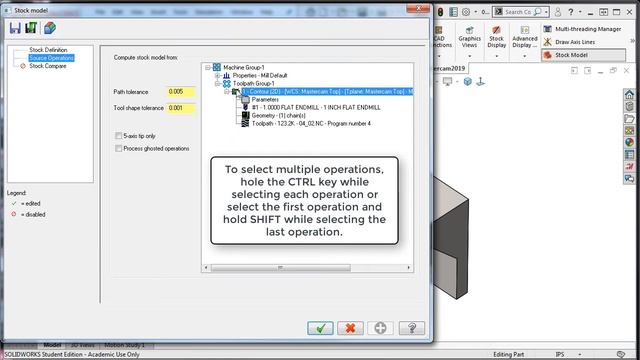Click the 3D view cube icon in viewport toolbar
Screen dimensions: 640x360
[468, 82]
